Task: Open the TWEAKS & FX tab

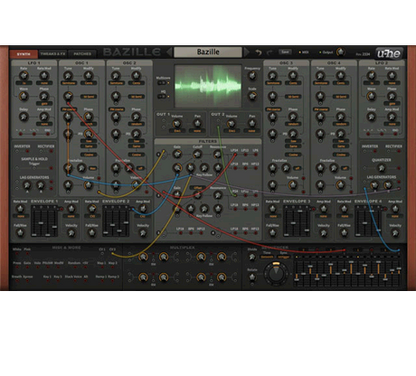Action: [x=53, y=54]
